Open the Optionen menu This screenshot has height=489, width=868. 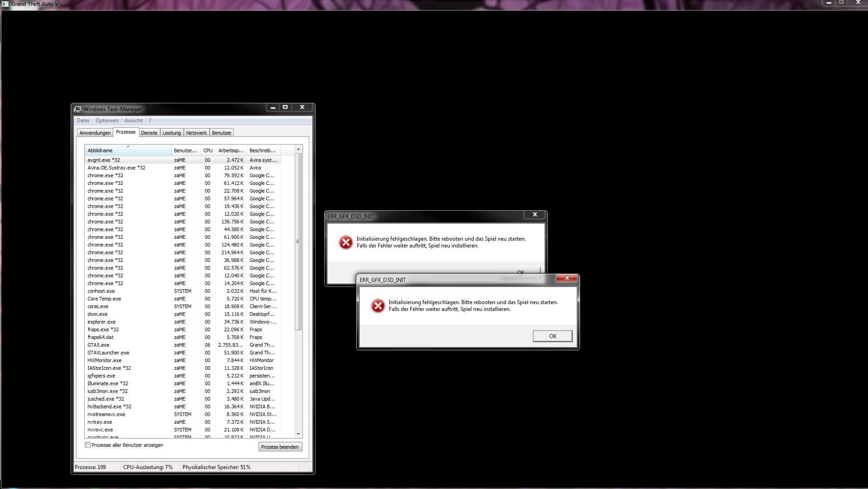(107, 121)
